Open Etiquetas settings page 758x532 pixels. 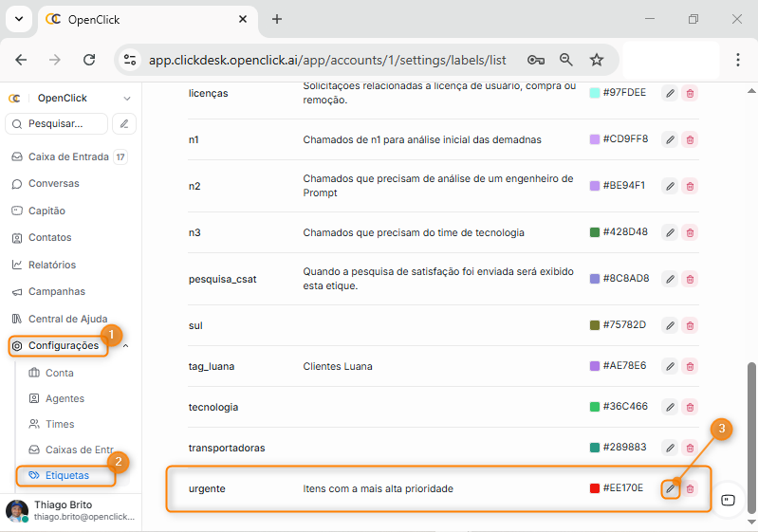coord(66,475)
